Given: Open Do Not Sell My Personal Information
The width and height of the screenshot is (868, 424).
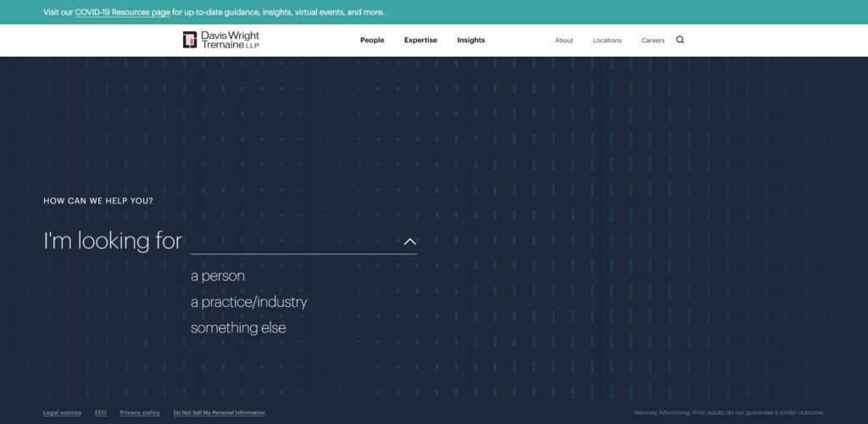Looking at the screenshot, I should pos(220,413).
